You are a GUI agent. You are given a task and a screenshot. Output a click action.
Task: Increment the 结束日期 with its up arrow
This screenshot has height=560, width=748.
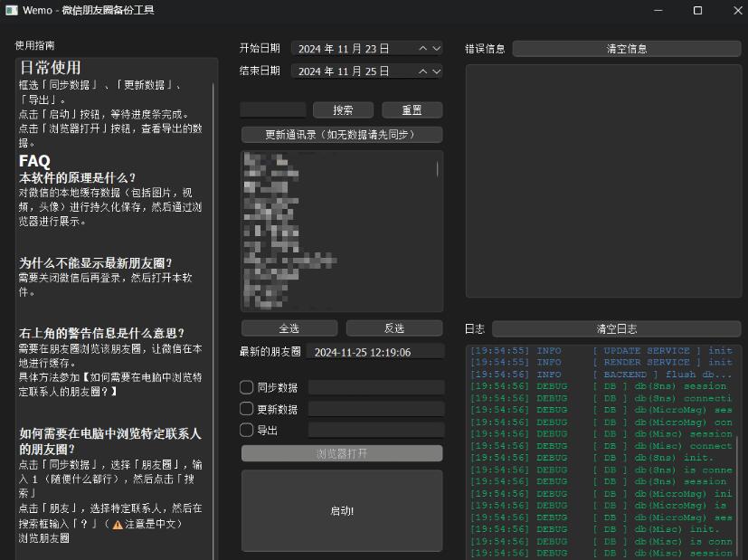pyautogui.click(x=421, y=71)
